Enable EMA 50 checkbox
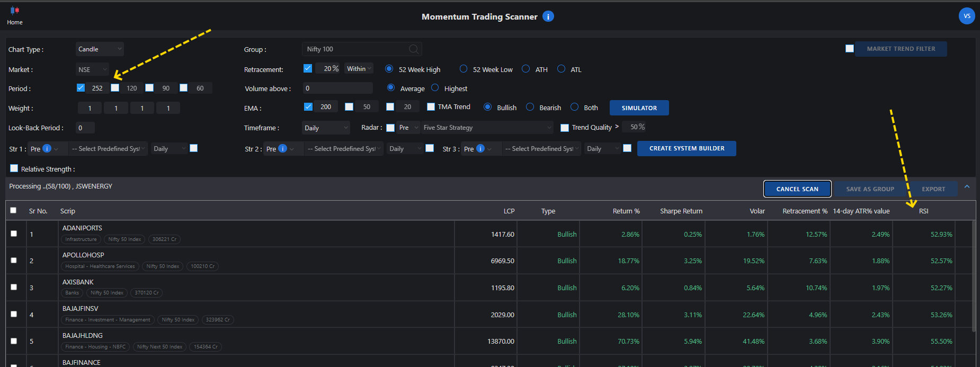Screen dimensions: 980x367 pos(349,106)
